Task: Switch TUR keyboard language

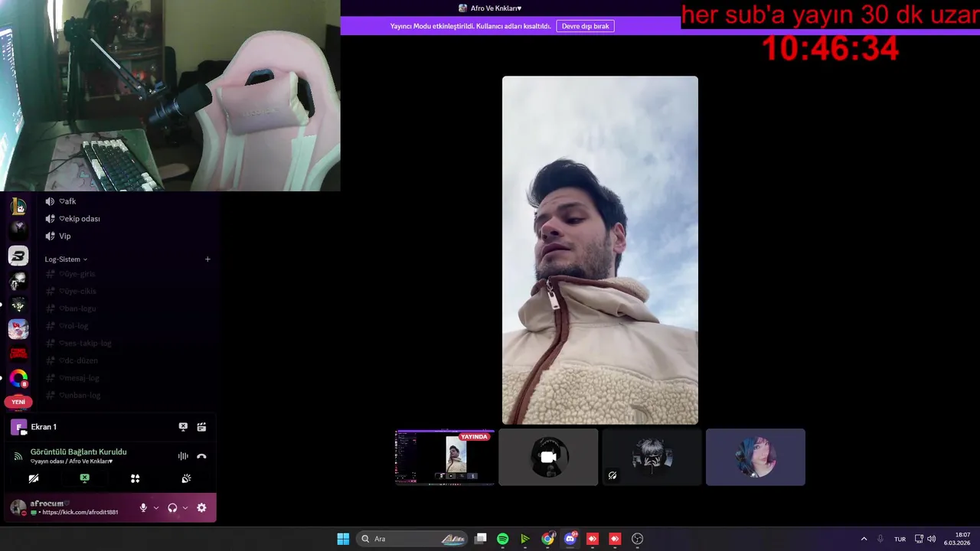Action: pyautogui.click(x=900, y=539)
